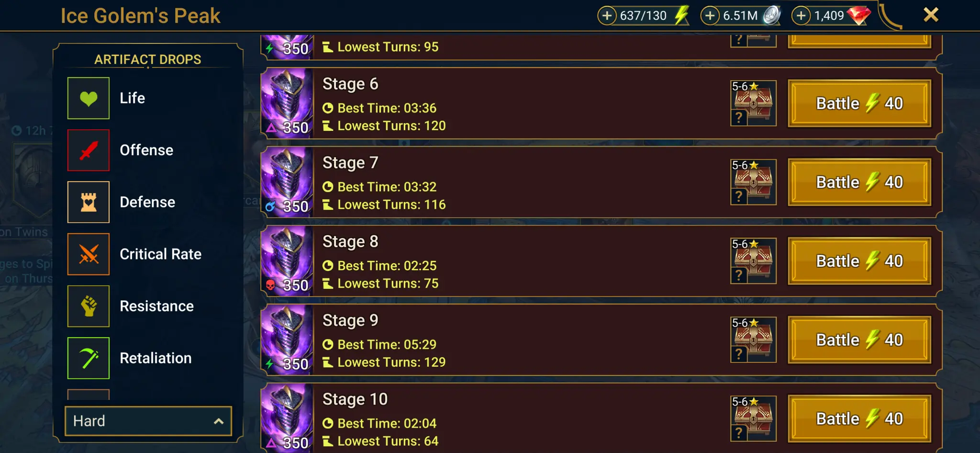This screenshot has width=980, height=453.
Task: Open the Hard difficulty dropdown
Action: [x=148, y=421]
